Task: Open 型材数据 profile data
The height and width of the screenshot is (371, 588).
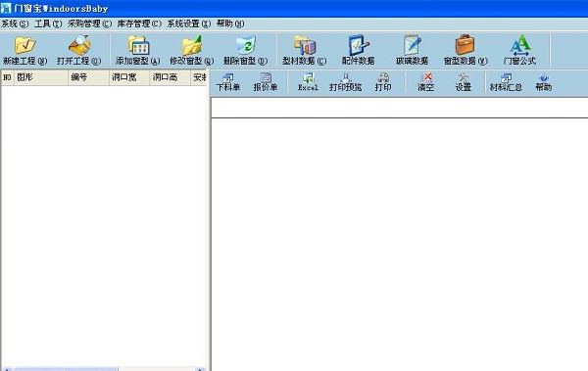Action: click(304, 50)
